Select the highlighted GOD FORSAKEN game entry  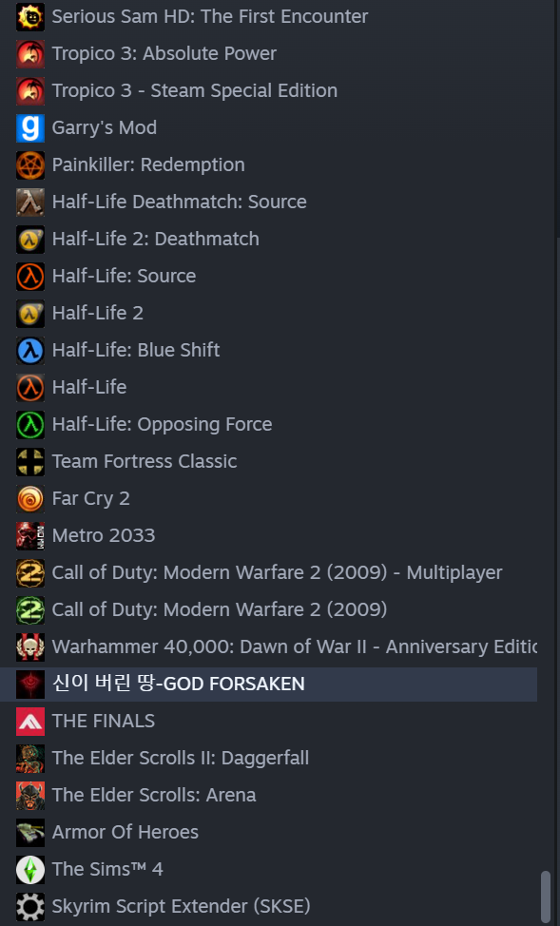click(269, 684)
